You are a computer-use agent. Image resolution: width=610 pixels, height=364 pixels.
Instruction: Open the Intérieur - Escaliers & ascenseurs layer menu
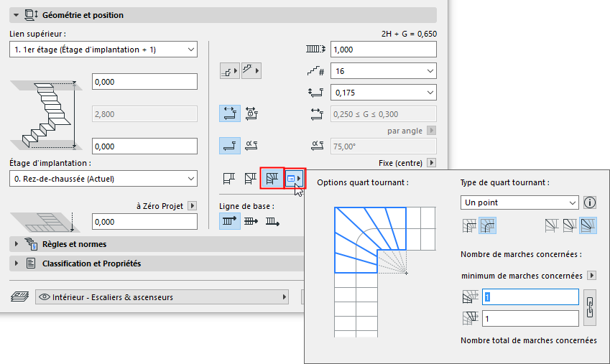coord(162,297)
